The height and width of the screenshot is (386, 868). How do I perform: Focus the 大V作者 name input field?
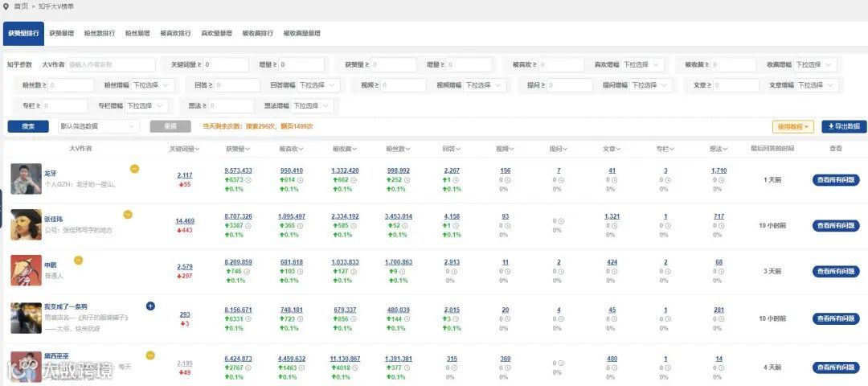point(111,65)
